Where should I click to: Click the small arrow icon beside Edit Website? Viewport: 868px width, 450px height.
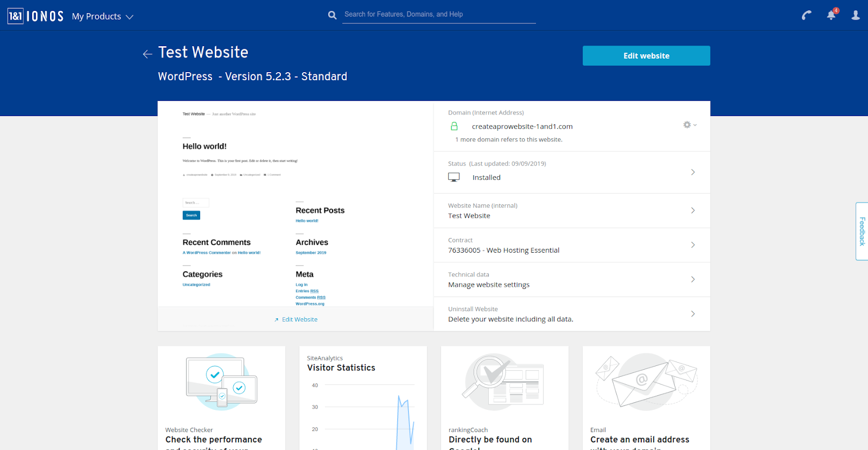coord(277,320)
